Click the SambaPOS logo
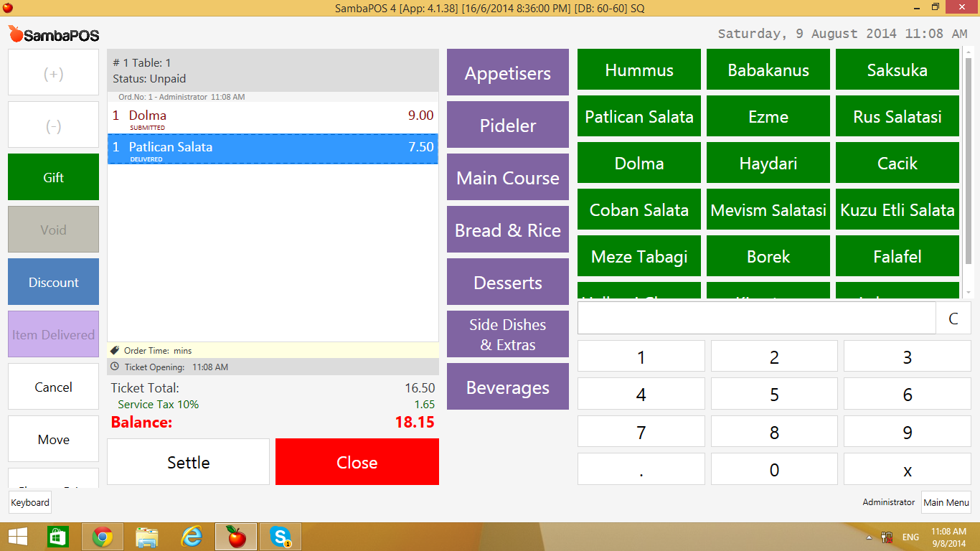Screen dimensions: 980x551 (x=54, y=34)
